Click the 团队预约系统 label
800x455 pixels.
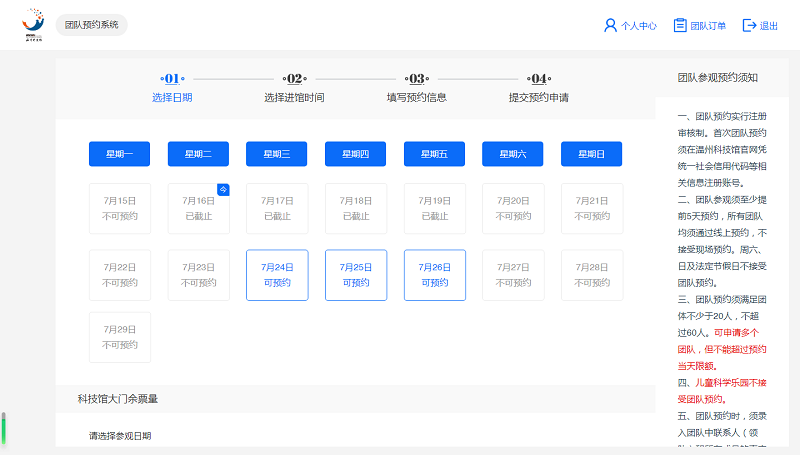click(x=91, y=25)
